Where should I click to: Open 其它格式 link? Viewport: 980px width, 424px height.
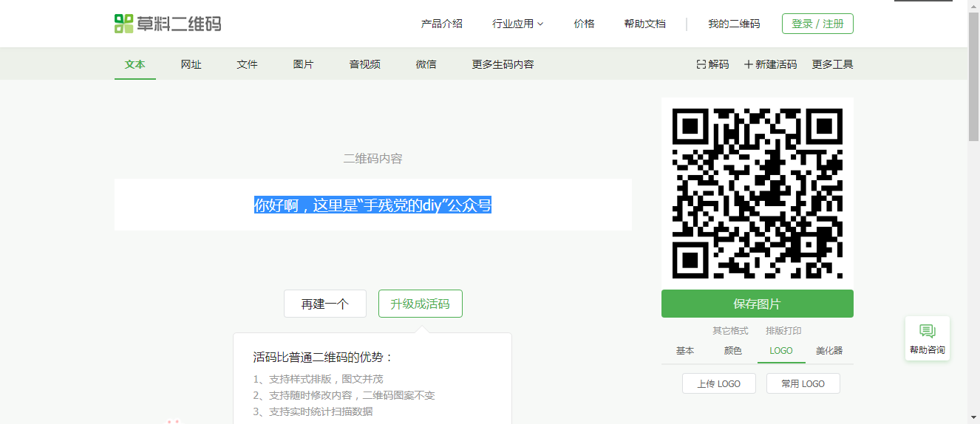[x=730, y=331]
